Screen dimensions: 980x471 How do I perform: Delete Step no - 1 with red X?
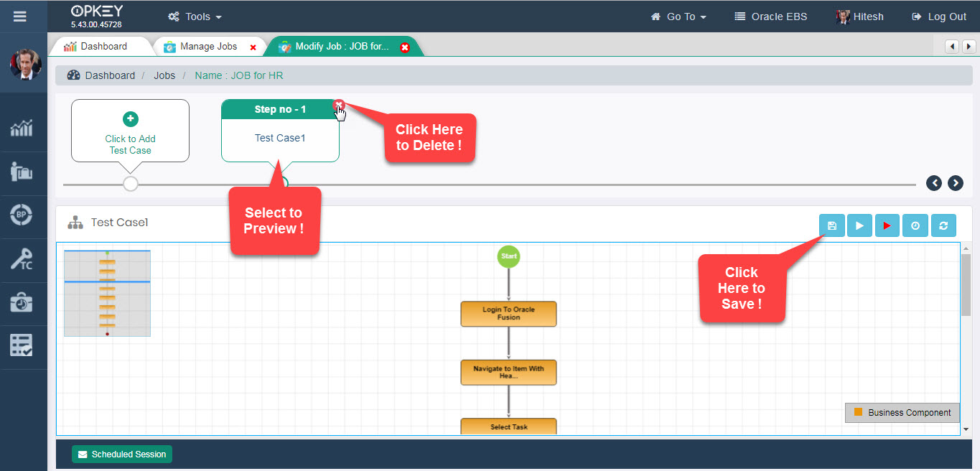pyautogui.click(x=339, y=106)
